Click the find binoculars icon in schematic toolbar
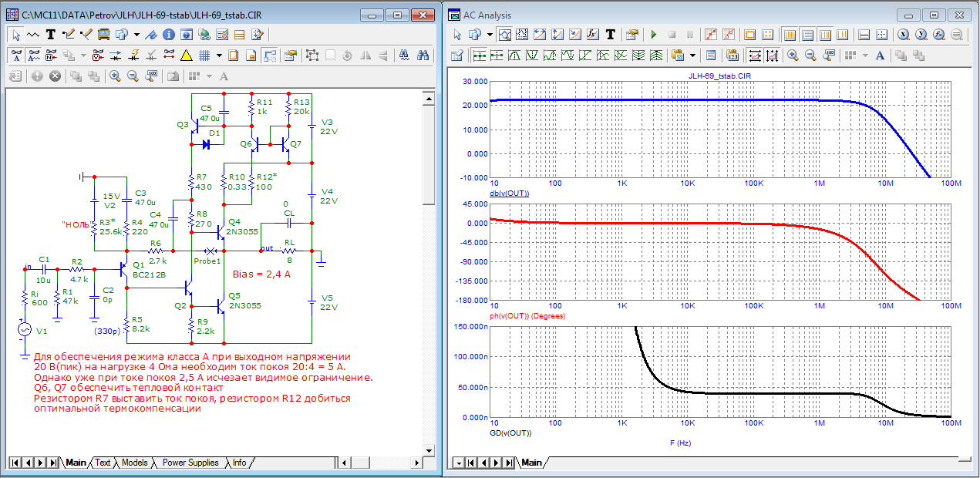 point(423,56)
